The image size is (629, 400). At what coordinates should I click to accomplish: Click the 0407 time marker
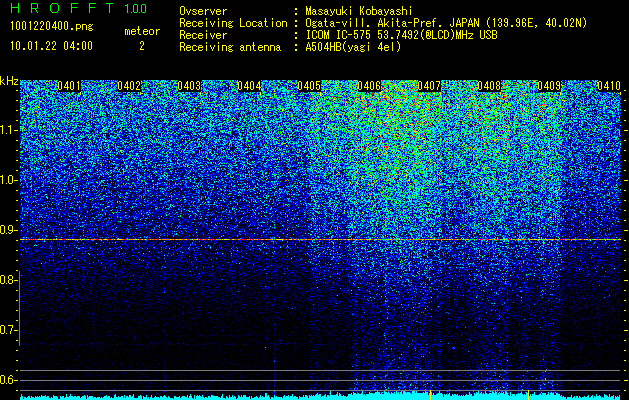pyautogui.click(x=429, y=86)
